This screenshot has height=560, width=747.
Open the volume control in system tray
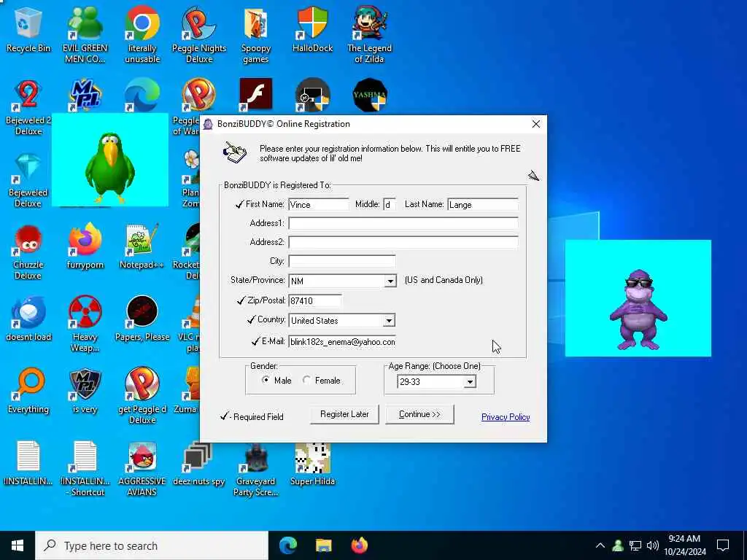click(653, 545)
